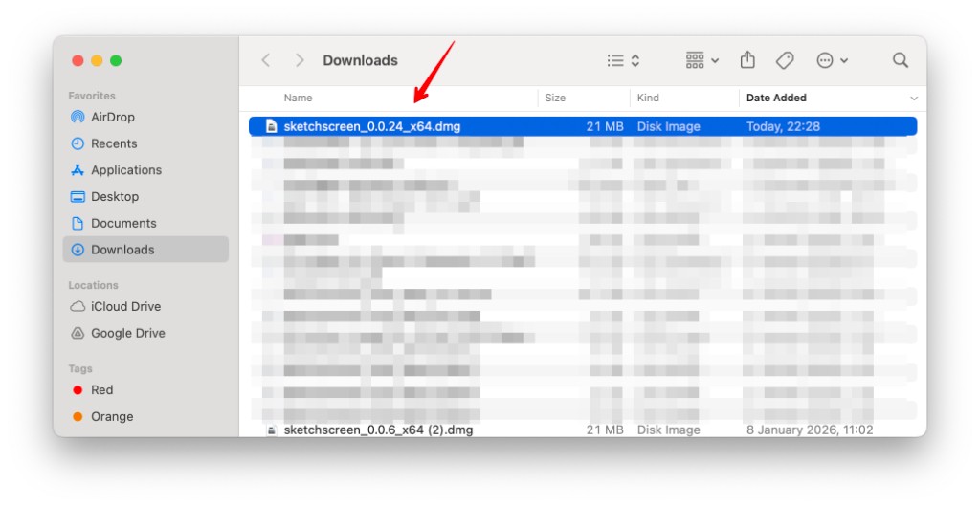Viewport: 980px width, 507px height.
Task: Open the ellipsis Action menu
Action: click(x=832, y=60)
